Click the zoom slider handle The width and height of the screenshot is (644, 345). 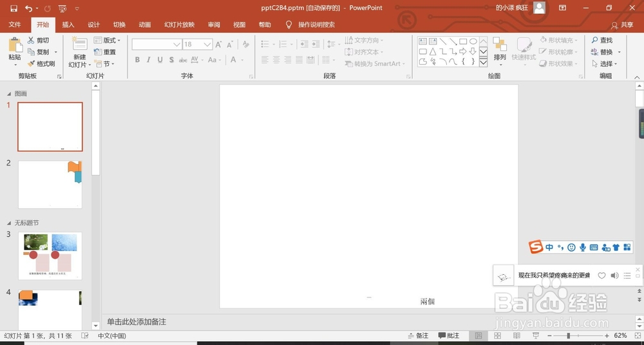[569, 336]
